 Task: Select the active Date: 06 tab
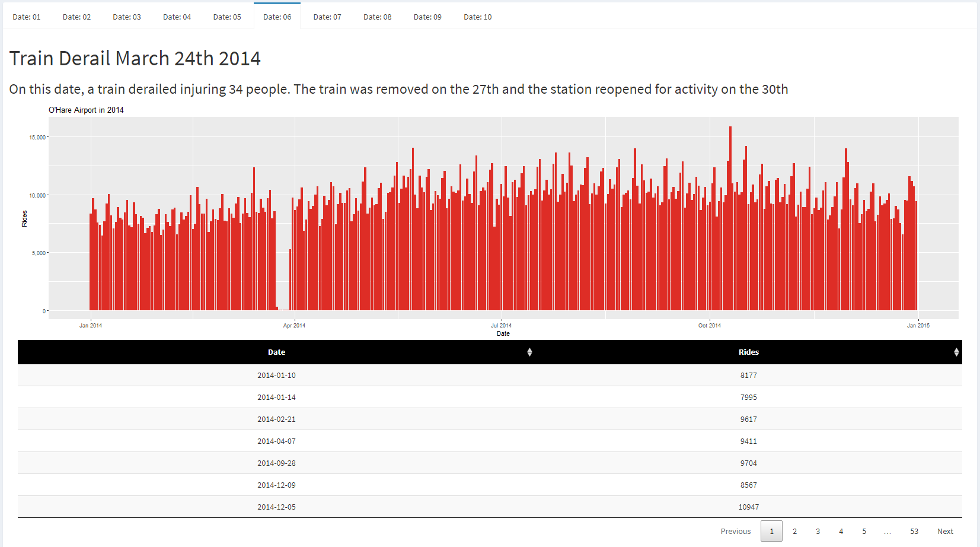click(277, 17)
